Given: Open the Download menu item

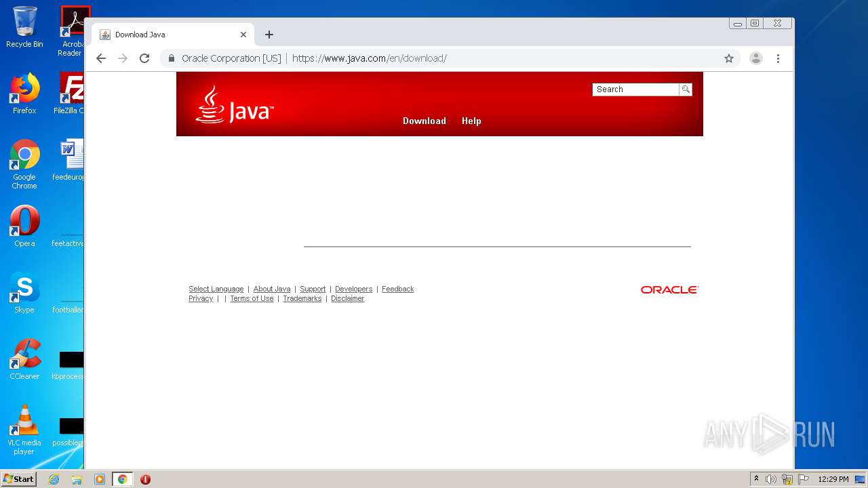Looking at the screenshot, I should click(425, 121).
